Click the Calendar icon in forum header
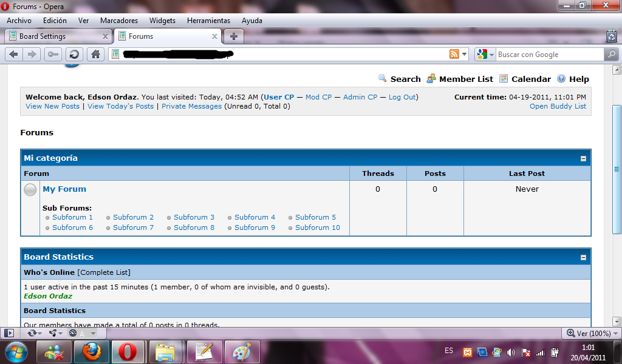Image resolution: width=622 pixels, height=364 pixels. click(x=504, y=78)
